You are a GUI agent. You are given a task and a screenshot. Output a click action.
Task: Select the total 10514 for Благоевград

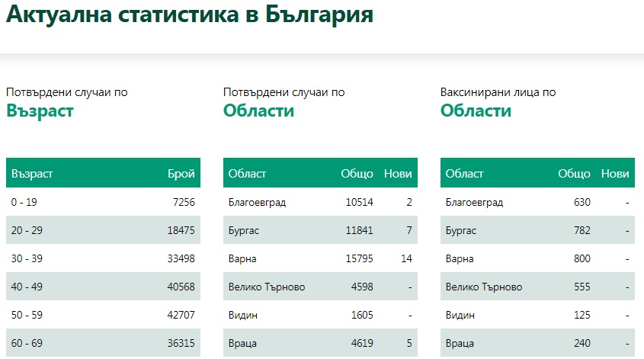360,202
